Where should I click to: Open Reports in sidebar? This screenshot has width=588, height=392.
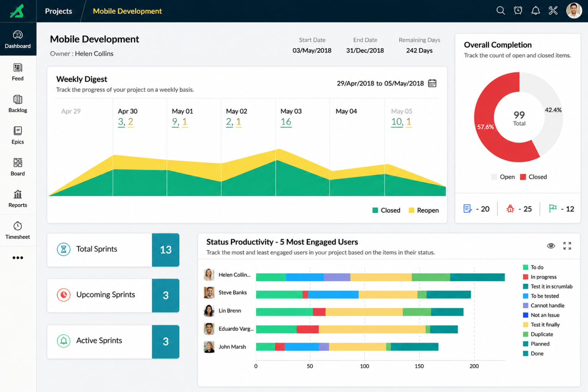[18, 199]
